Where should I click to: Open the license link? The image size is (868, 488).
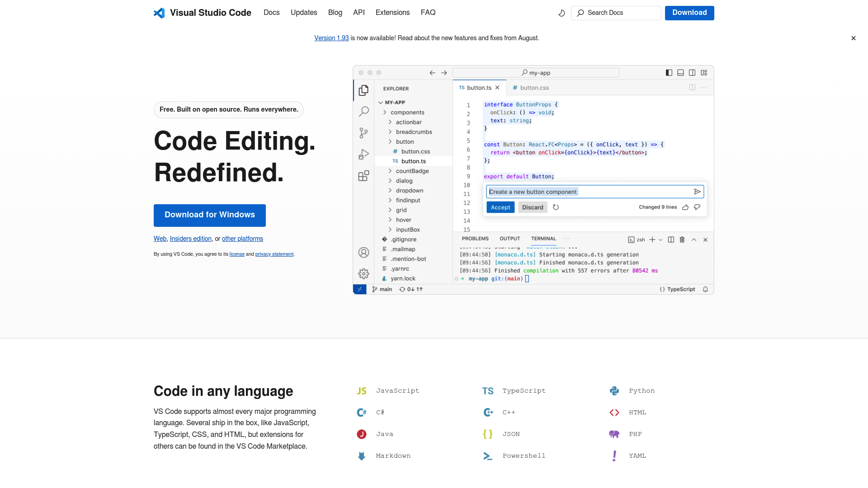coord(237,254)
